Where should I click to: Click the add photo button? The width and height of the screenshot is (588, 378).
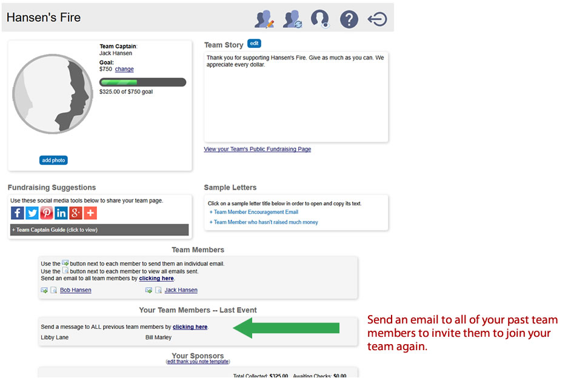pos(53,161)
